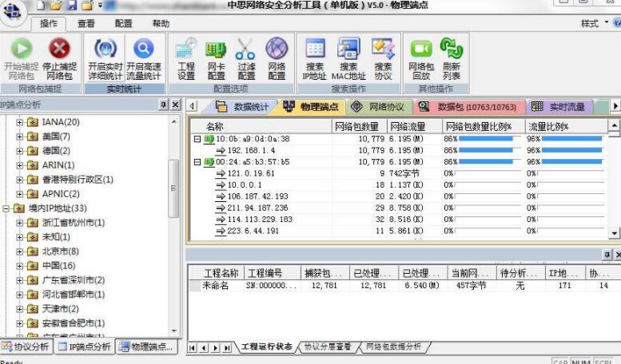621x364 pixels.
Task: Expand the IANA(20) tree node
Action: coord(19,122)
